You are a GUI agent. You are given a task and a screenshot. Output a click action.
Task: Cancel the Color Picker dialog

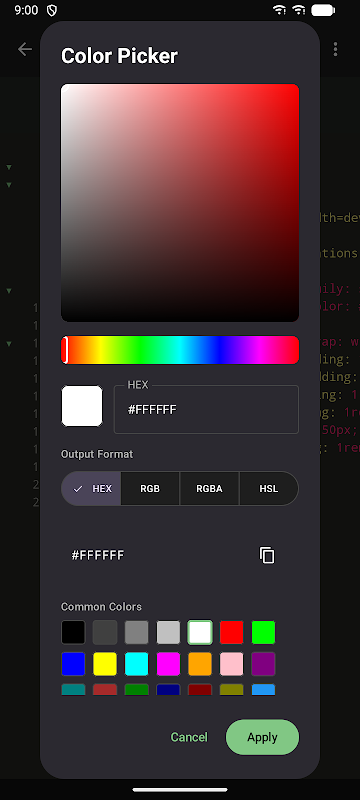click(189, 737)
